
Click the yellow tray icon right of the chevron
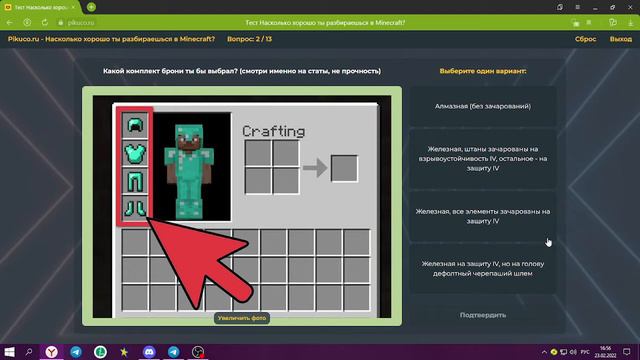tap(554, 352)
